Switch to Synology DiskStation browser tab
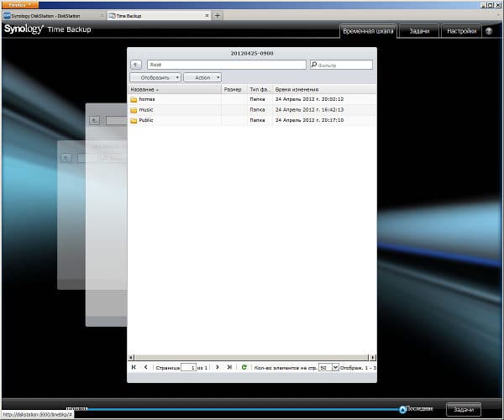Image resolution: width=504 pixels, height=420 pixels. click(54, 15)
